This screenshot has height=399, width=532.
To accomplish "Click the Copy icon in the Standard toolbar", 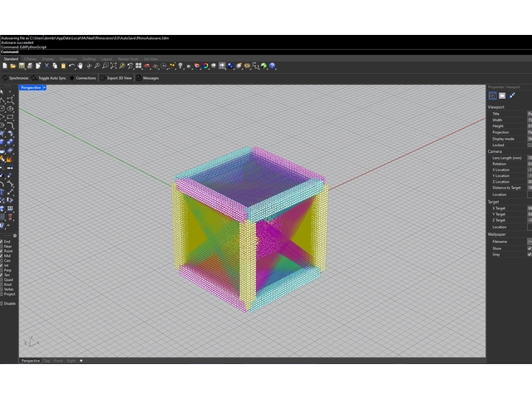I will [55, 66].
